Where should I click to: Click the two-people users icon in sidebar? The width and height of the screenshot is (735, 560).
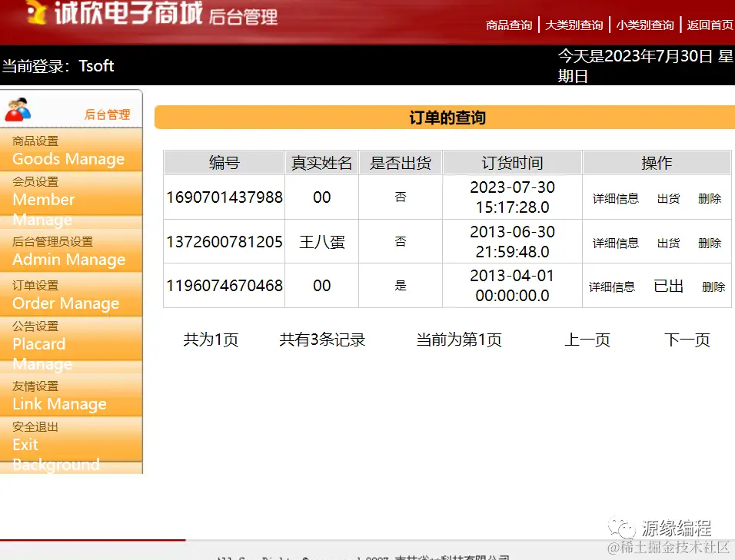18,110
